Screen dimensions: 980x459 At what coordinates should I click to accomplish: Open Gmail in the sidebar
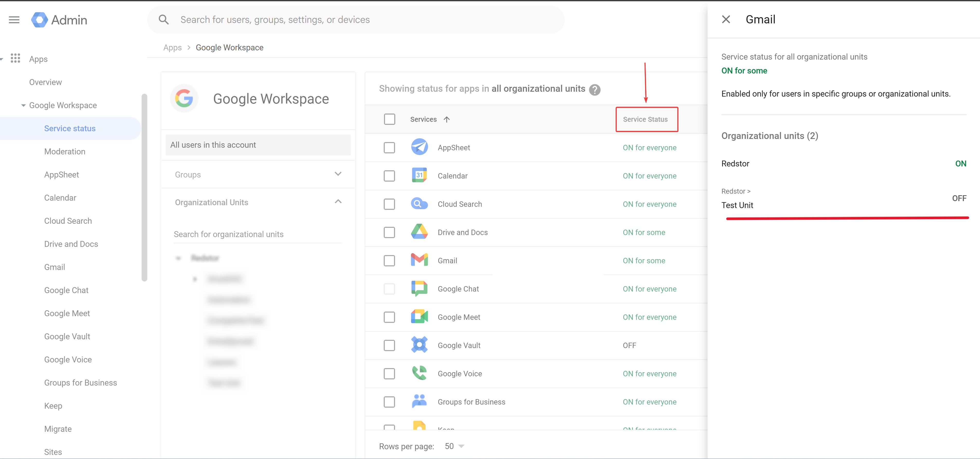pos(54,267)
